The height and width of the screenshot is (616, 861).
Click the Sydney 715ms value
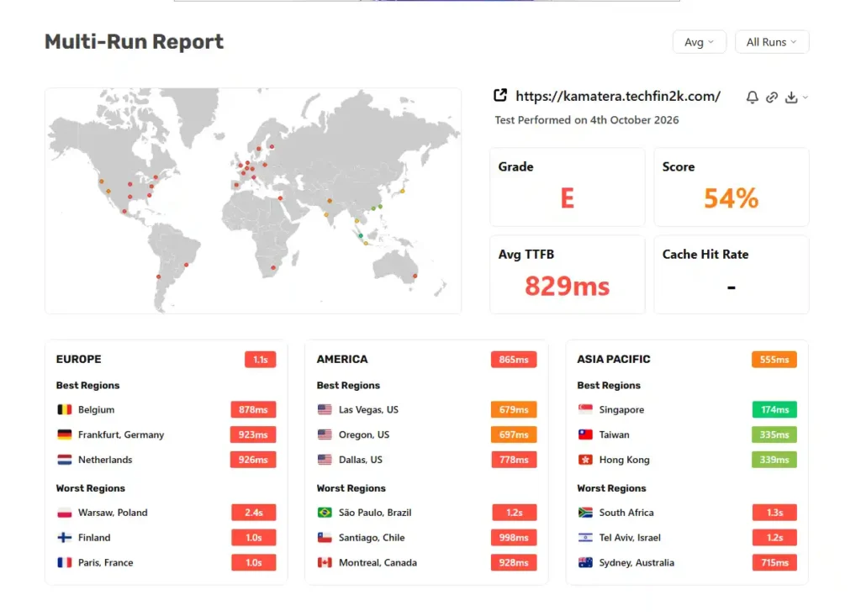pyautogui.click(x=774, y=562)
